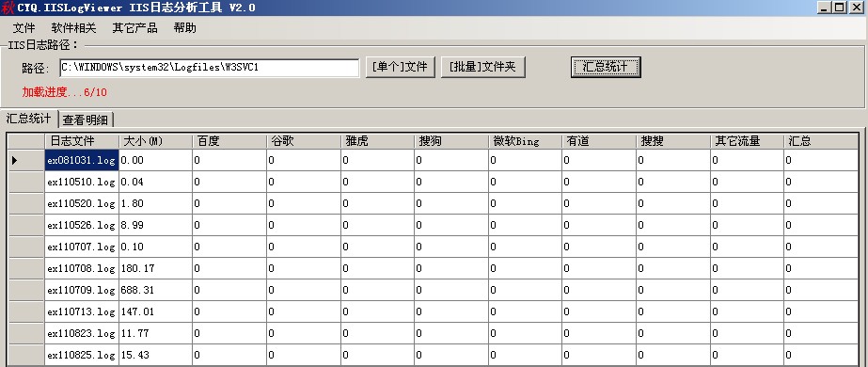Click the 谷歌 column header
868x367 pixels.
click(x=304, y=141)
